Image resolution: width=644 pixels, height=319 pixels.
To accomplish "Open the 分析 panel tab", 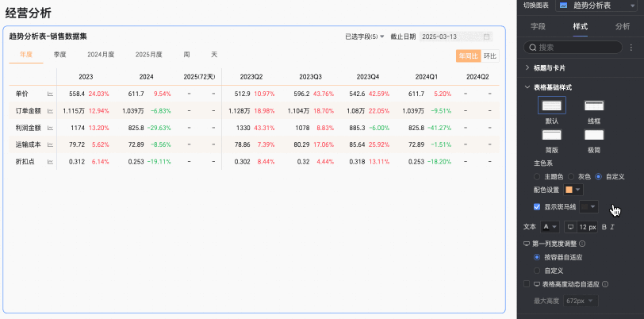I will pos(623,27).
